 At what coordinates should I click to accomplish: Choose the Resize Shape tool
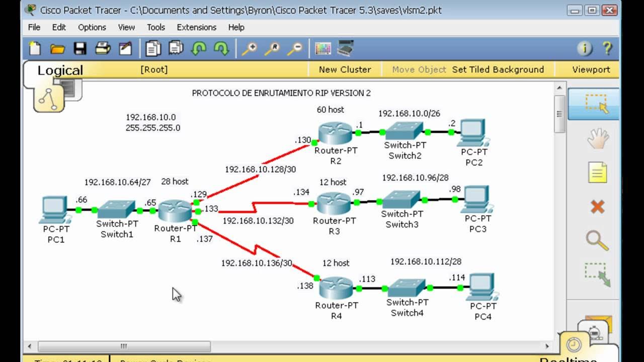[597, 275]
